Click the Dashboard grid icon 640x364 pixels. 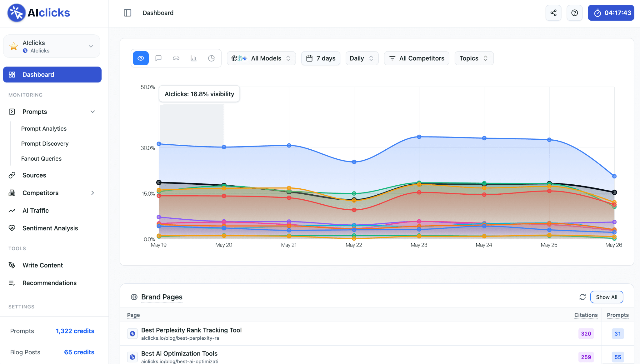[x=12, y=75]
